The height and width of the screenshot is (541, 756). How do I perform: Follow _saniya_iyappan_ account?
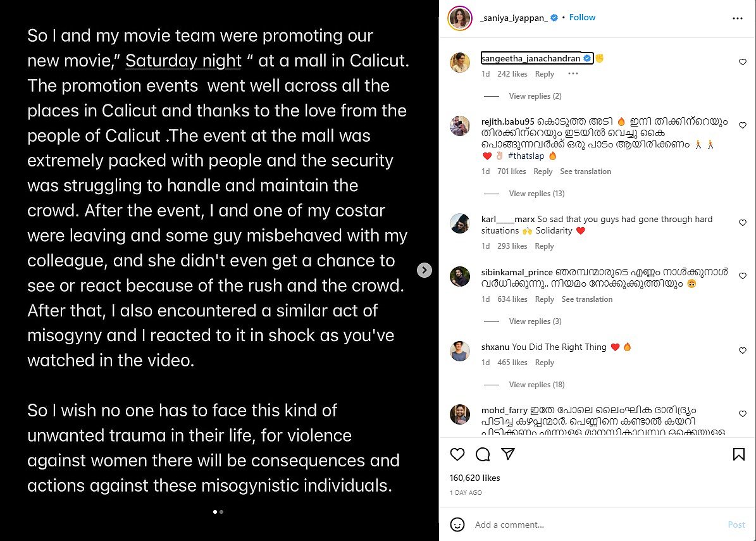(582, 18)
